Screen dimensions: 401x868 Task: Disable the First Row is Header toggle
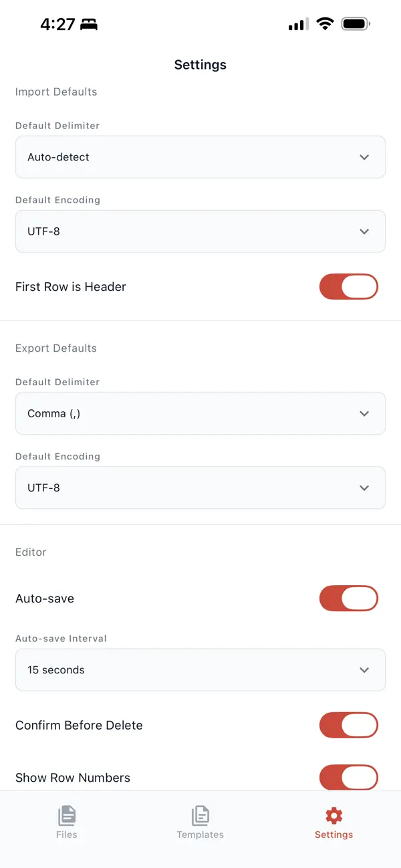click(x=348, y=286)
